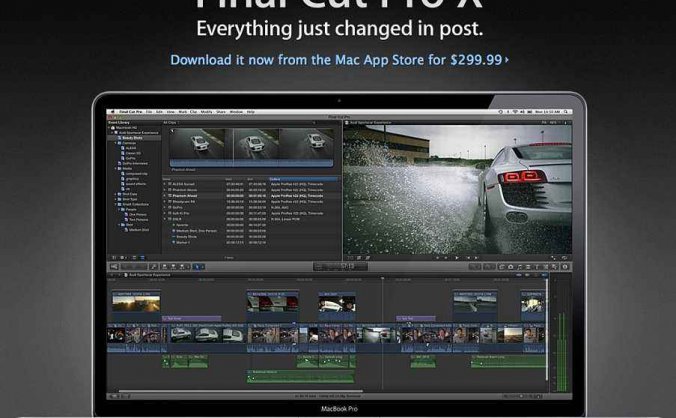Activate the Transform tool in the Viewer

pyautogui.click(x=351, y=258)
